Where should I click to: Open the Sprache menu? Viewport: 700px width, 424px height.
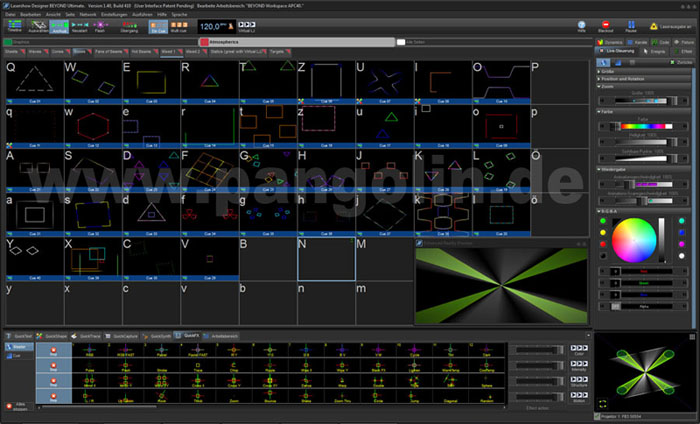(179, 14)
